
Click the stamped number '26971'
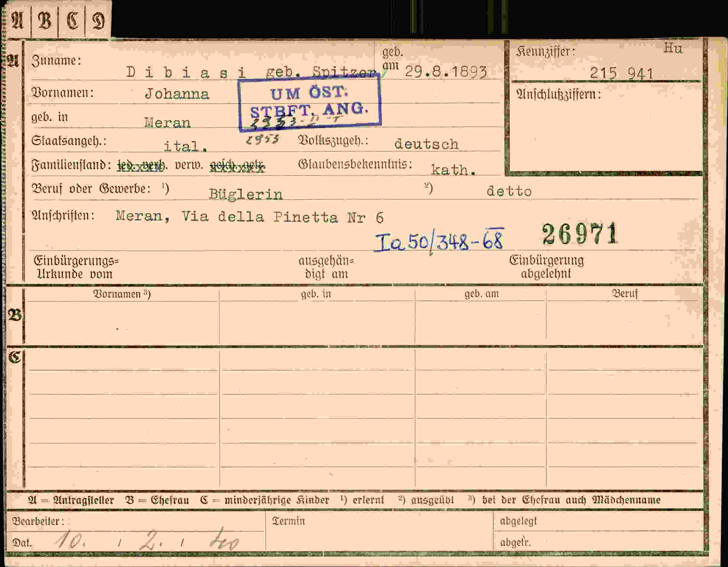pos(580,234)
